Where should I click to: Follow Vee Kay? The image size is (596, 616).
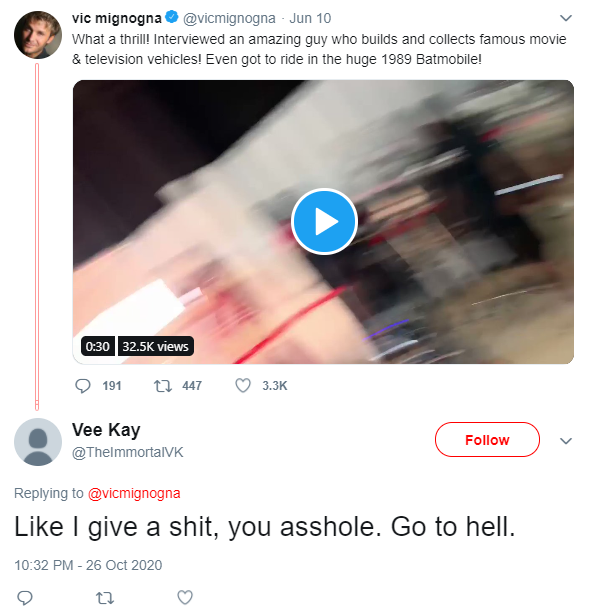click(x=487, y=440)
